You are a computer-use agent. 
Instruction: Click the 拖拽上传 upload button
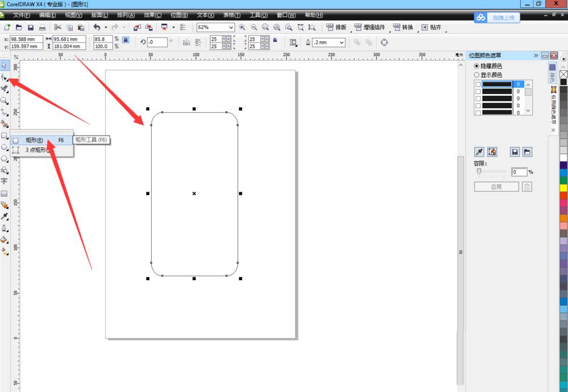(496, 18)
